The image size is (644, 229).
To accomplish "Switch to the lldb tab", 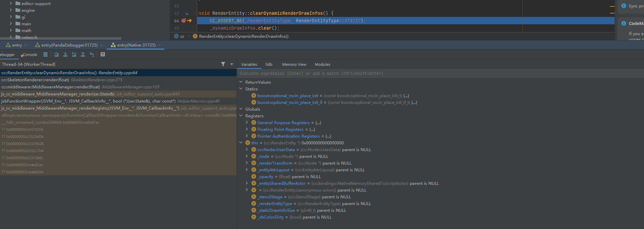I will pos(269,64).
